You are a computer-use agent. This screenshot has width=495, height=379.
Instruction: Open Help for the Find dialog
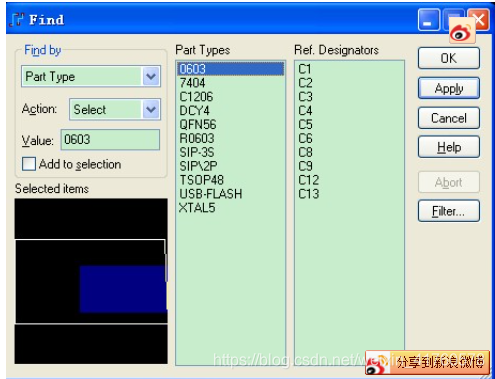pos(449,147)
